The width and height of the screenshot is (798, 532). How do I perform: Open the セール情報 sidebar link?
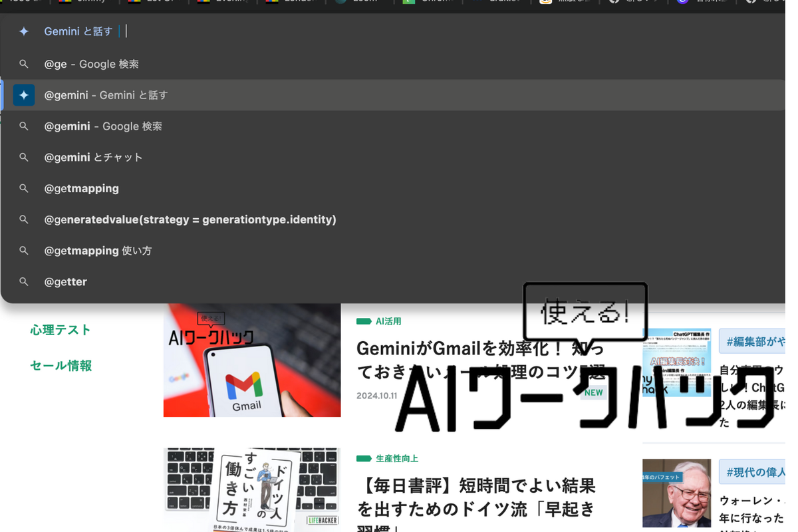pyautogui.click(x=61, y=366)
